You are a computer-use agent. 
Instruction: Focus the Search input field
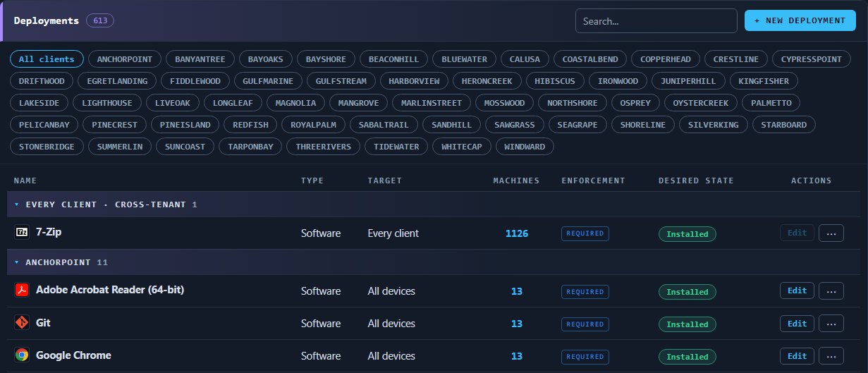tap(656, 21)
